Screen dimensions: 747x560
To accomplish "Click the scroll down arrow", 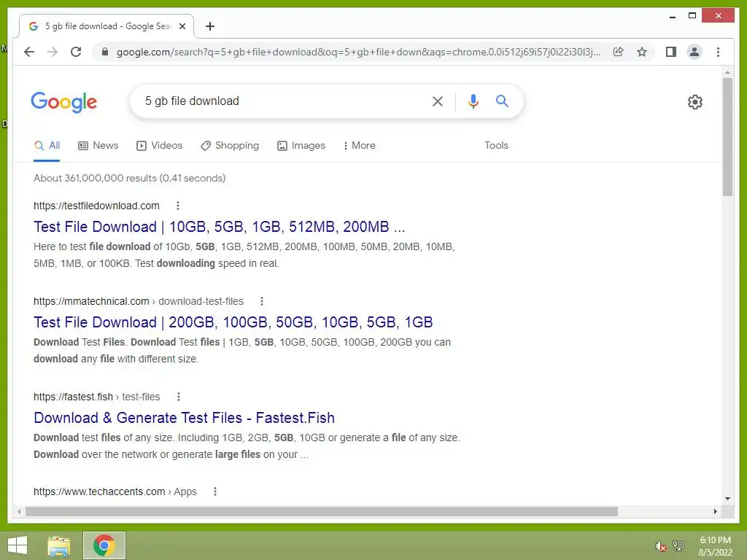I will point(727,499).
